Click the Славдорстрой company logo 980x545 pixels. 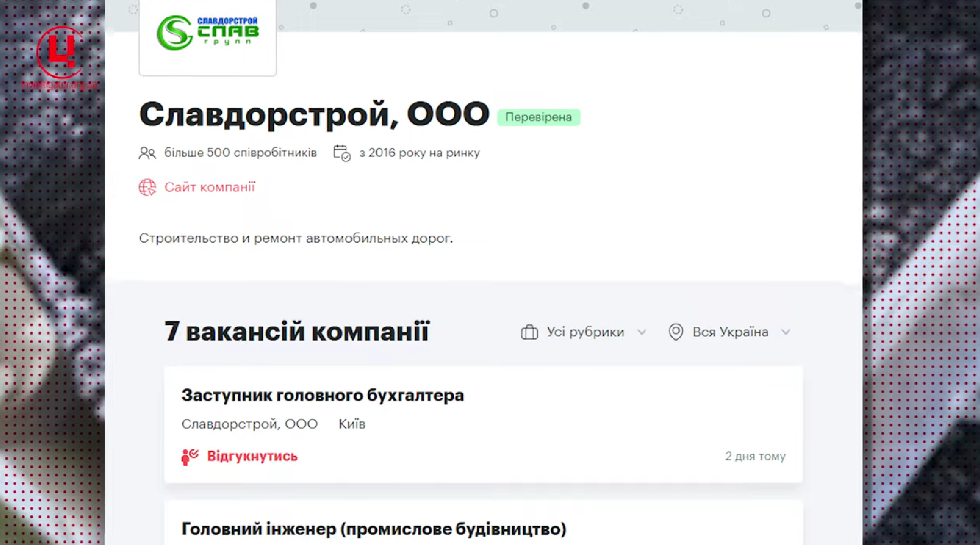click(208, 33)
